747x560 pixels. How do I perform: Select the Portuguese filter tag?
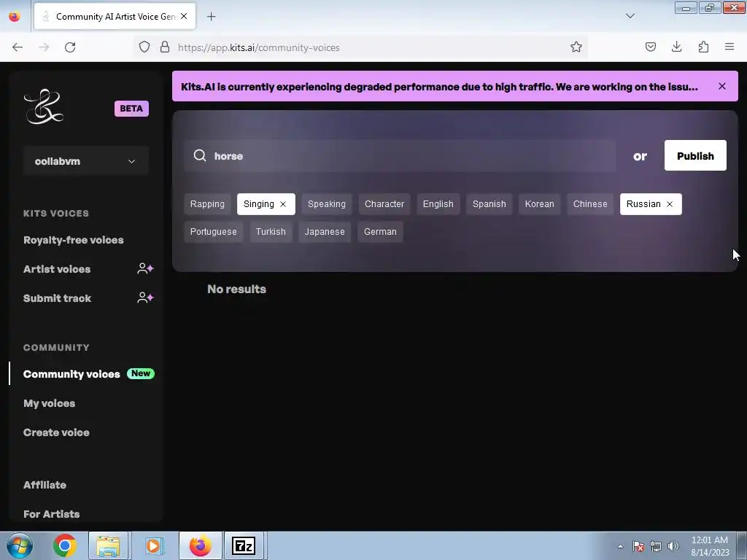click(214, 232)
